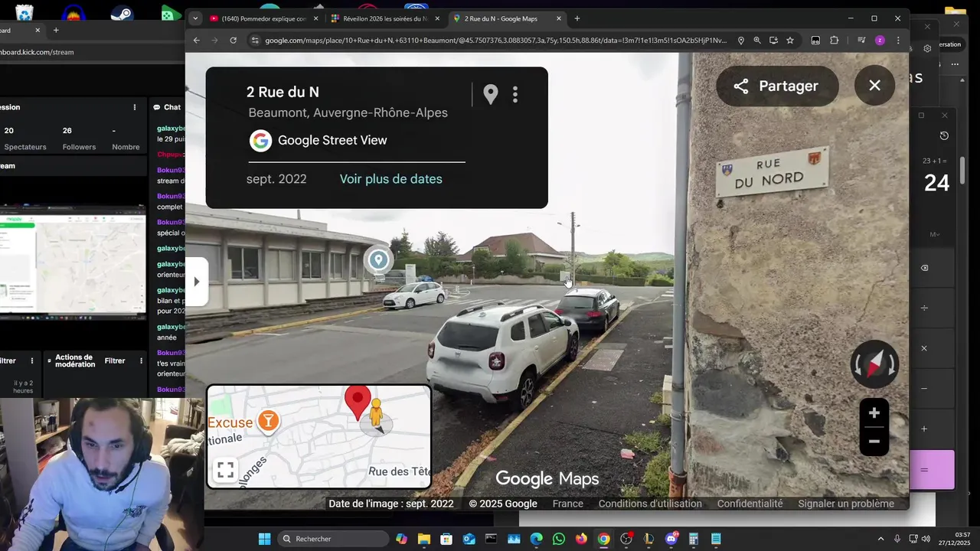Open the Chrome tab search dropdown
The height and width of the screenshot is (551, 980).
pyautogui.click(x=195, y=18)
